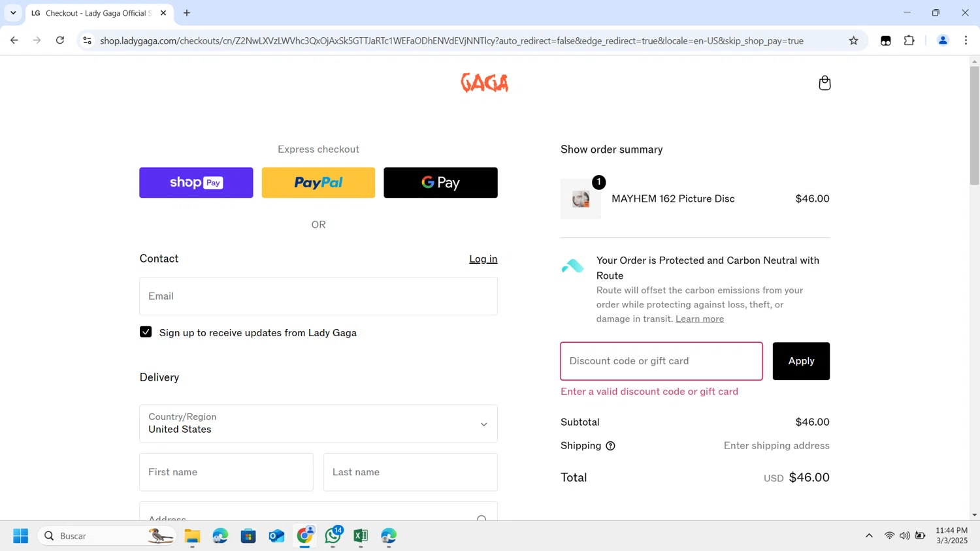The image size is (980, 551).
Task: Click the Show order summary heading
Action: pos(612,150)
